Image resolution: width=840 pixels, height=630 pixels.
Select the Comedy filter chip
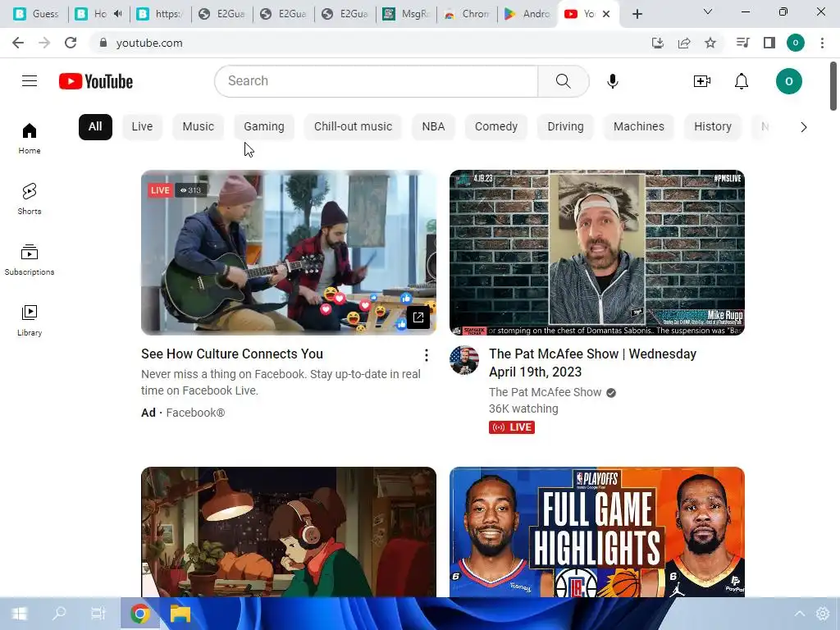[x=496, y=127]
